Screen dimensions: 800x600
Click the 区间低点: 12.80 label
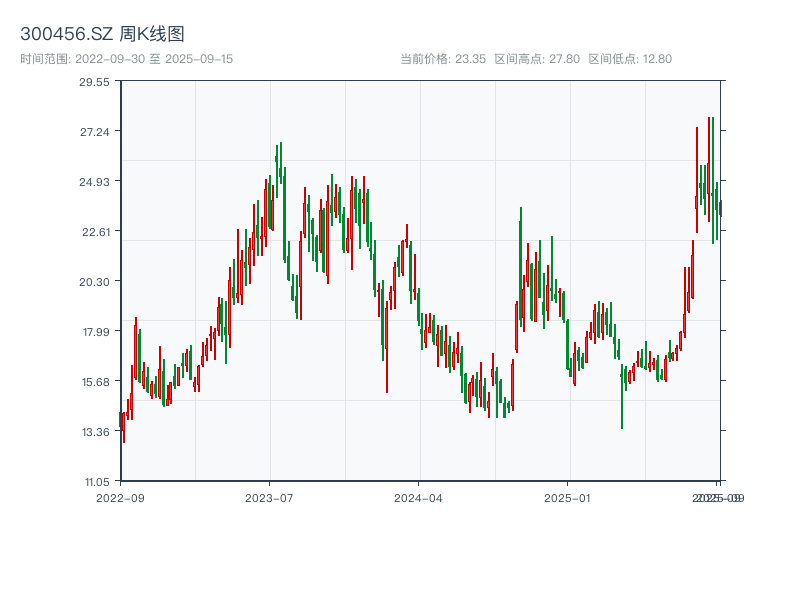coord(630,59)
